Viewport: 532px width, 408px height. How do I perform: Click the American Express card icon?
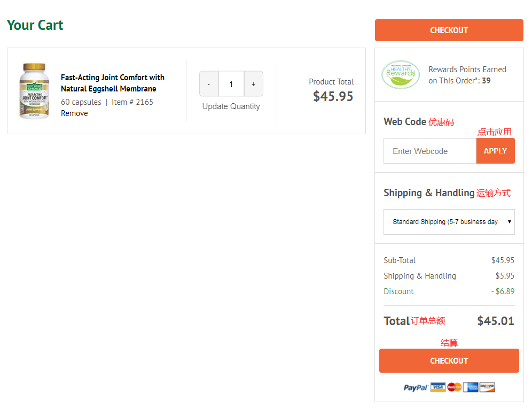(471, 387)
